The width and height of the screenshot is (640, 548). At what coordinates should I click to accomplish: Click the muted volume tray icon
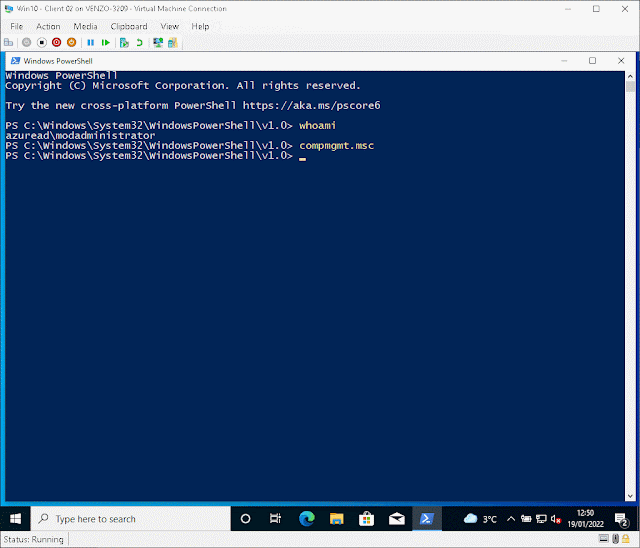point(556,519)
